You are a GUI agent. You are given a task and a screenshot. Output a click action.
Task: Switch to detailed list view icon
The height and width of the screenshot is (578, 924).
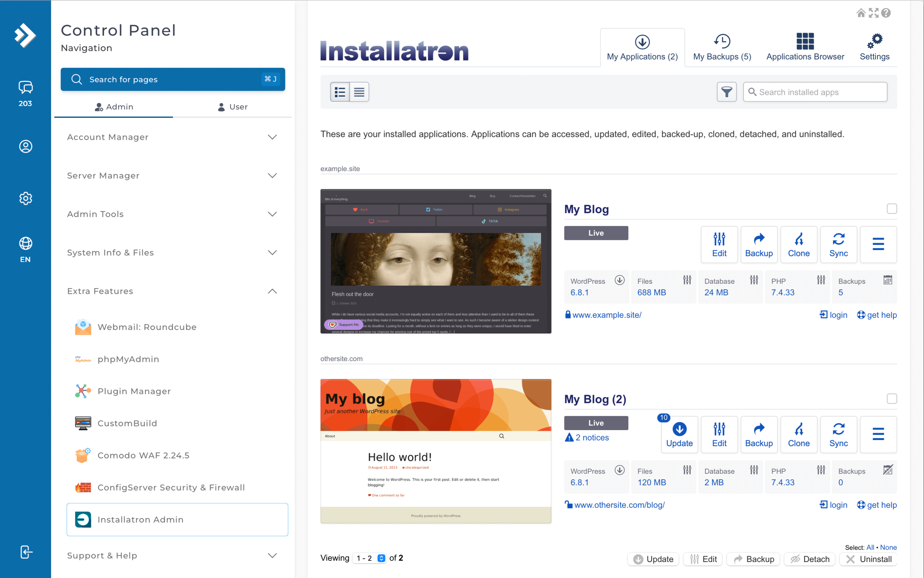pos(340,92)
